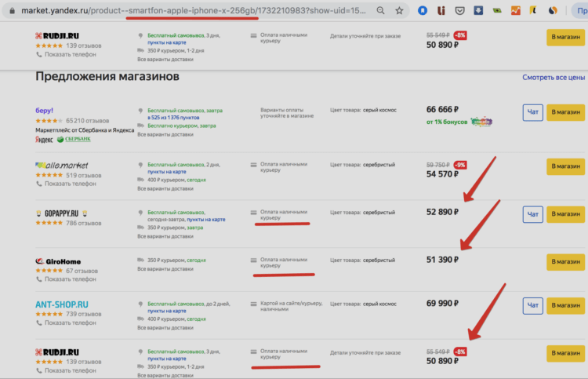
Task: Click the 66 666 ₽ price
Action: pyautogui.click(x=442, y=110)
